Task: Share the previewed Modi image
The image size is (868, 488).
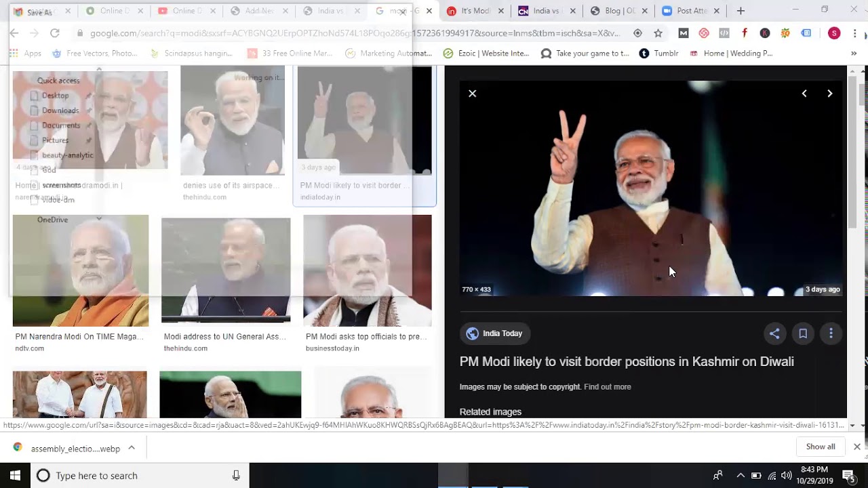Action: [x=774, y=333]
